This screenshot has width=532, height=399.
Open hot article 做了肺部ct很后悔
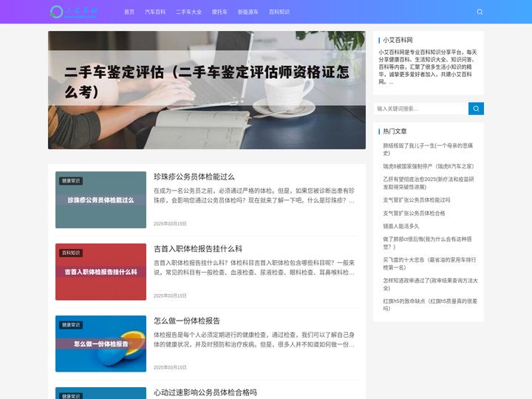tap(428, 243)
